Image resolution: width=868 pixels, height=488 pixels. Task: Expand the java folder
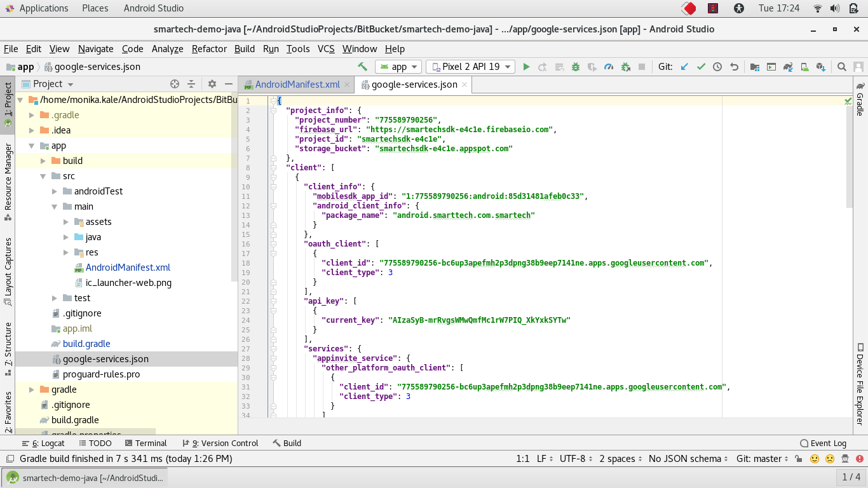tap(66, 237)
